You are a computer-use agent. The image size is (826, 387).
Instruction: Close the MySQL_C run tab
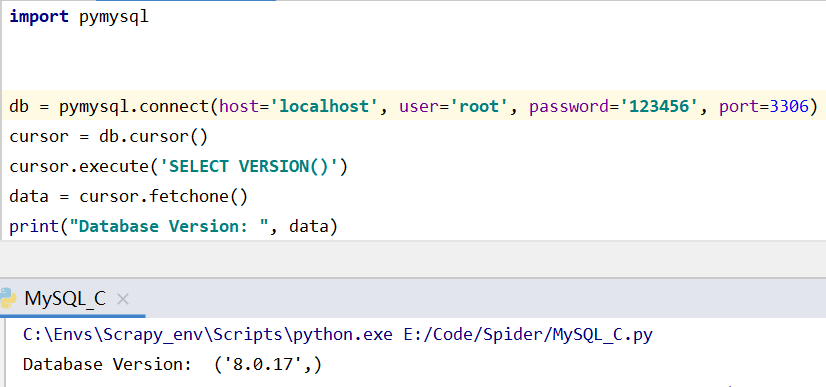click(x=122, y=299)
